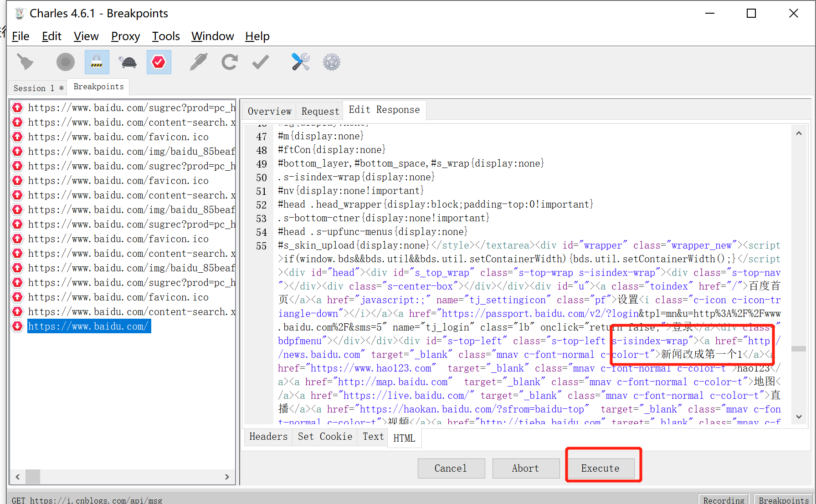Click the edited text "新闻改成第一个1"

pos(702,354)
